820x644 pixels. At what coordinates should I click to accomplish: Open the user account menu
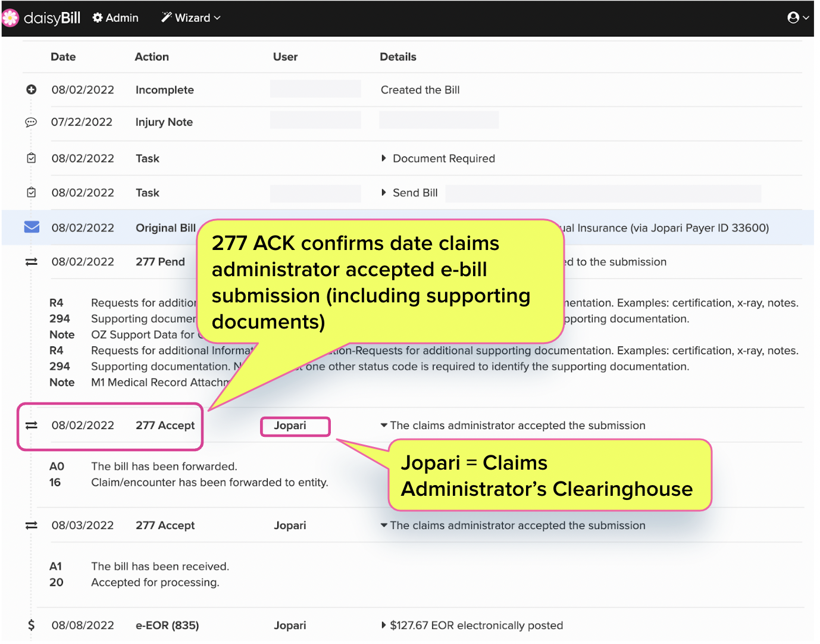click(x=797, y=18)
